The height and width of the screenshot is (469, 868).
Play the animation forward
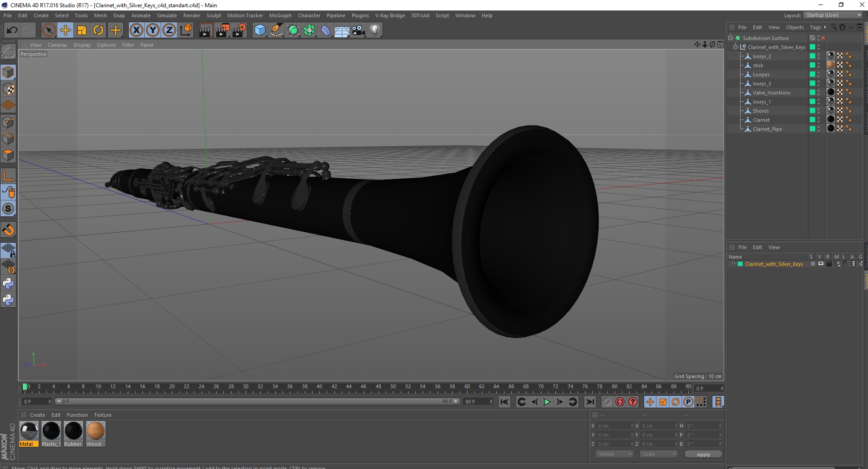click(x=547, y=402)
